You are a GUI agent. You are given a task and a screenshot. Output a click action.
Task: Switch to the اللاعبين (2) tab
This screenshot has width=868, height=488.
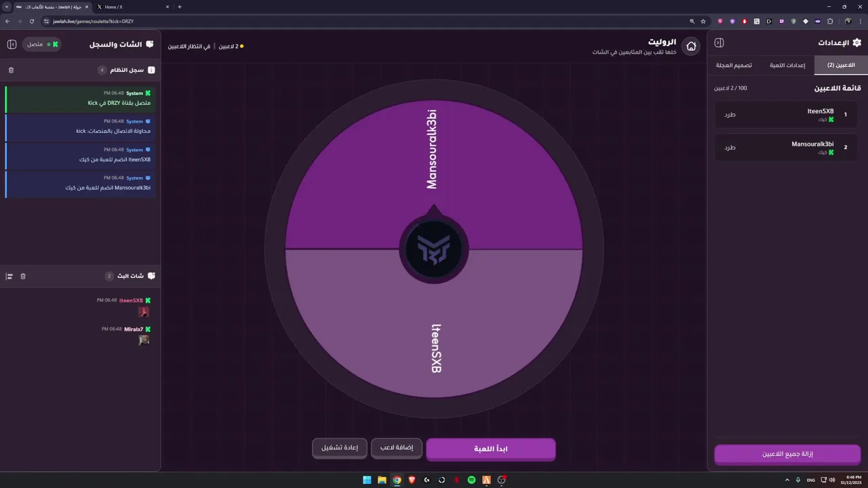click(841, 65)
